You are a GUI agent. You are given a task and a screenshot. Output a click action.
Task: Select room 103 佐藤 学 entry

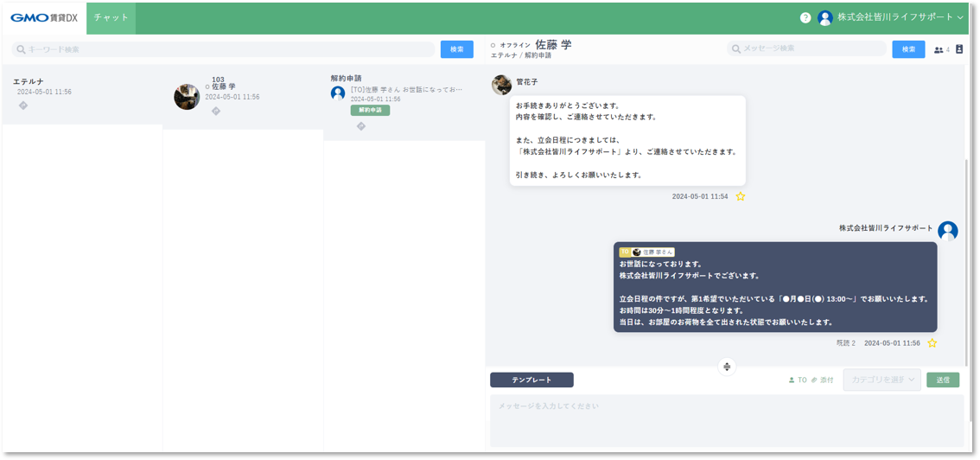(243, 97)
